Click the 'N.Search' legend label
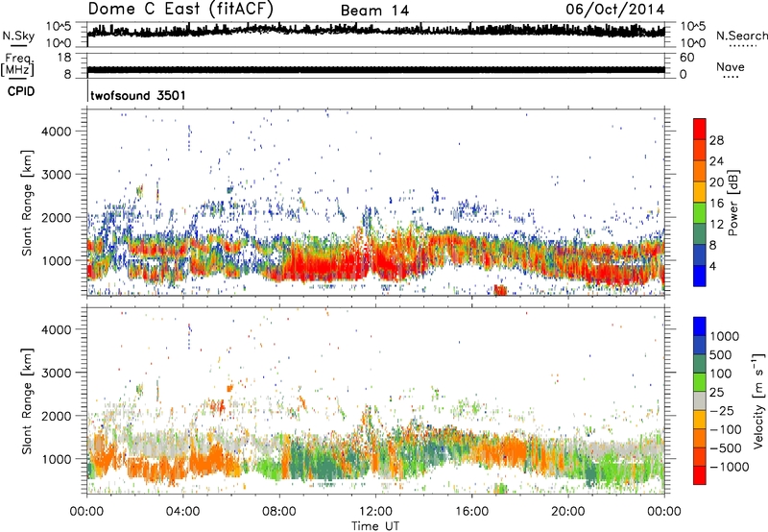768x532 pixels. click(741, 36)
